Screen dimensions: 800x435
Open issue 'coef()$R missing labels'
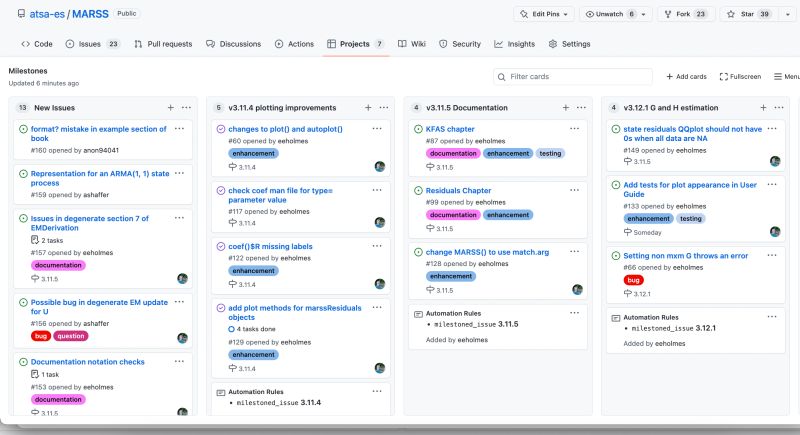(x=270, y=246)
